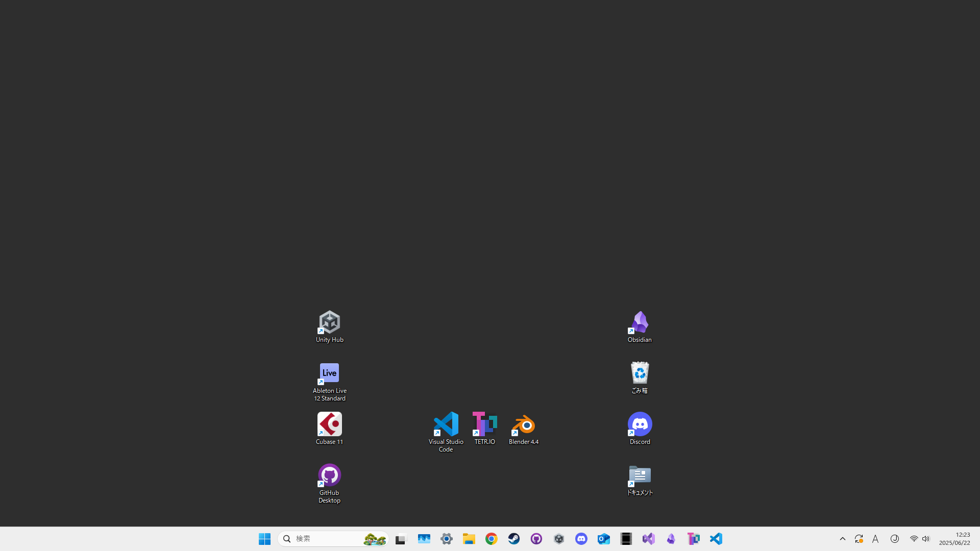980x551 pixels.
Task: Open the clock showing 12:23 2025/06/22
Action: click(x=954, y=539)
